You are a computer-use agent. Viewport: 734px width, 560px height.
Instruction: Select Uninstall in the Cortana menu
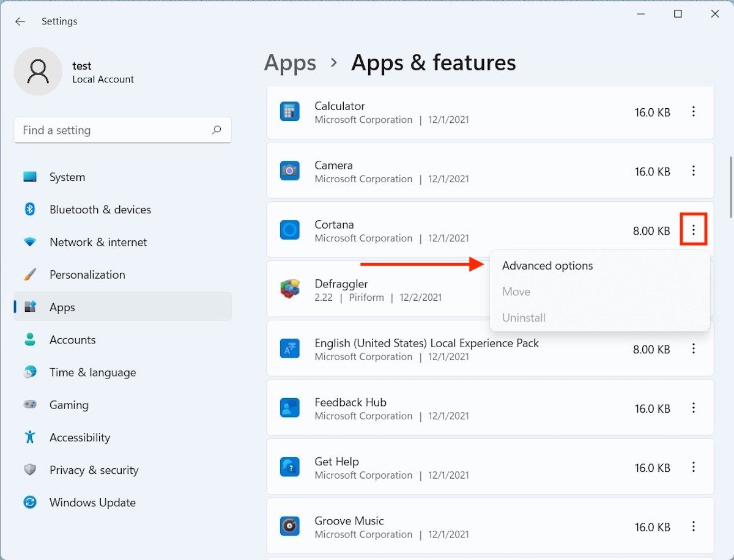599,318
